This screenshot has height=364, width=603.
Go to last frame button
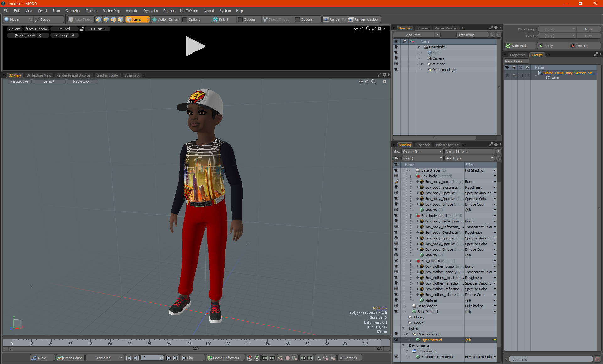(176, 358)
